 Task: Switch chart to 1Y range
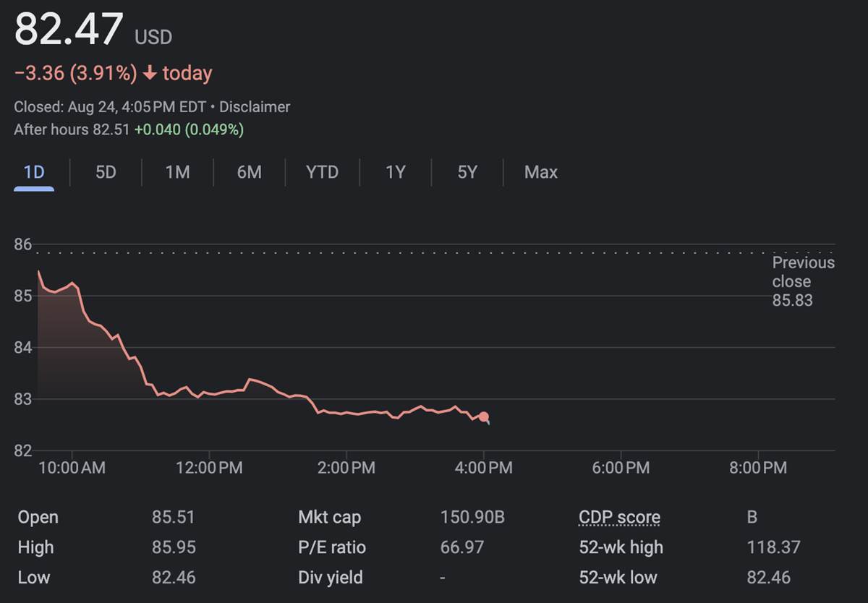[x=395, y=172]
